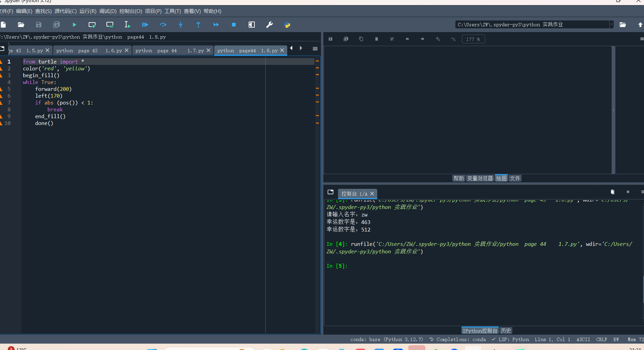Remove all plots icon
Image resolution: width=644 pixels, height=350 pixels.
click(392, 39)
